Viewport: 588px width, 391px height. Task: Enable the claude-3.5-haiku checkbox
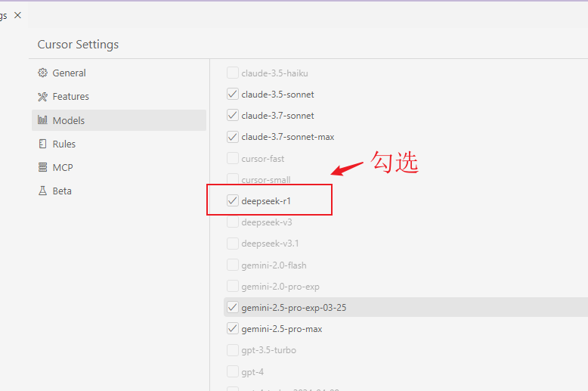[233, 73]
